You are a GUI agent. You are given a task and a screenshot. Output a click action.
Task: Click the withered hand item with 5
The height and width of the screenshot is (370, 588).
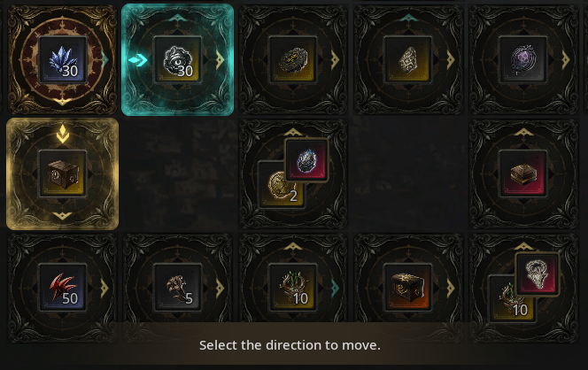tap(178, 288)
